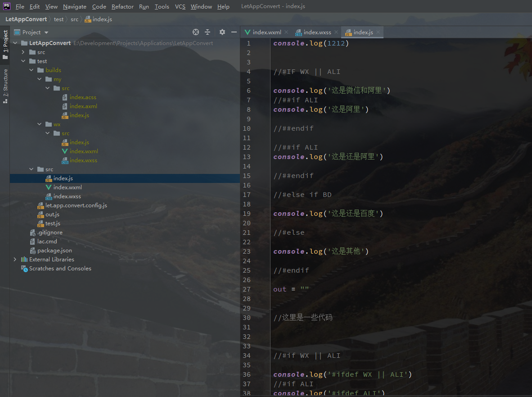Screen dimensions: 532x397
Task: Collapse the builds folder
Action: pyautogui.click(x=31, y=70)
